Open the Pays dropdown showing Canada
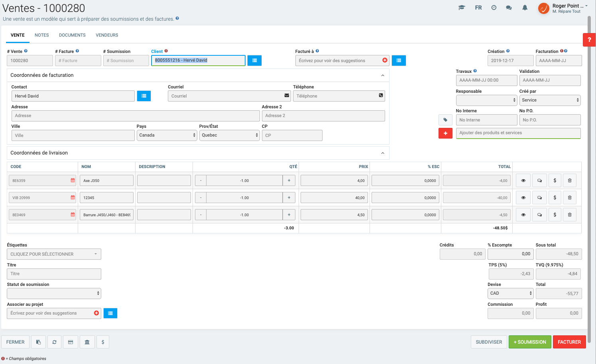The image size is (596, 364). coord(167,135)
